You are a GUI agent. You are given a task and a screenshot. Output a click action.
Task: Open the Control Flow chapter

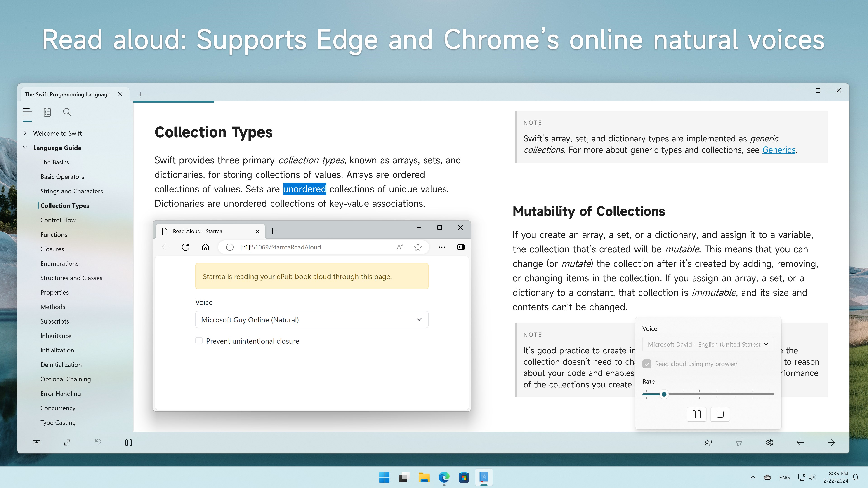58,220
